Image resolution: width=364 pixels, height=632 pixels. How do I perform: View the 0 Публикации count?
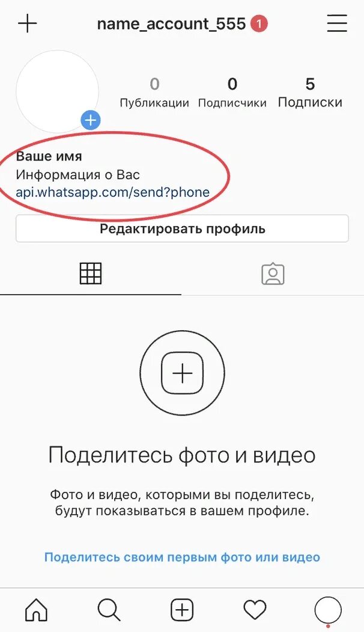click(154, 93)
